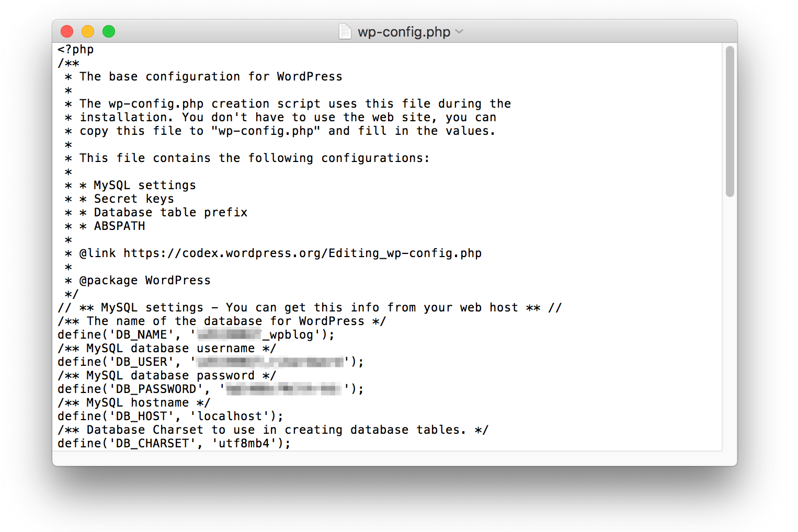Screen dimensions: 798x532
Task: Click the Database table prefix comment
Action: pyautogui.click(x=170, y=212)
